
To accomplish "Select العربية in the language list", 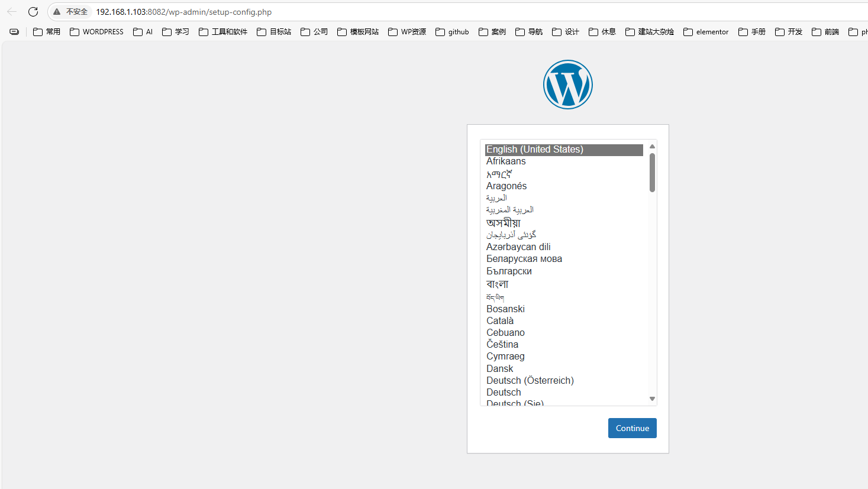I will click(x=564, y=197).
